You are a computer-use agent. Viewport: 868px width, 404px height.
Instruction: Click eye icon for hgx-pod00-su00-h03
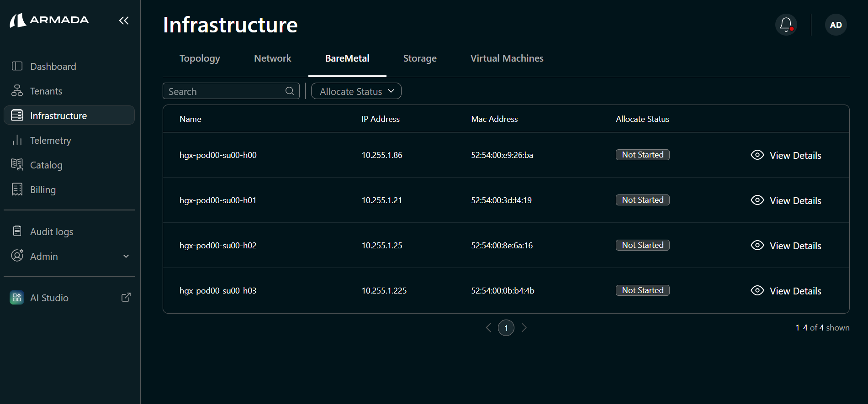(x=757, y=290)
